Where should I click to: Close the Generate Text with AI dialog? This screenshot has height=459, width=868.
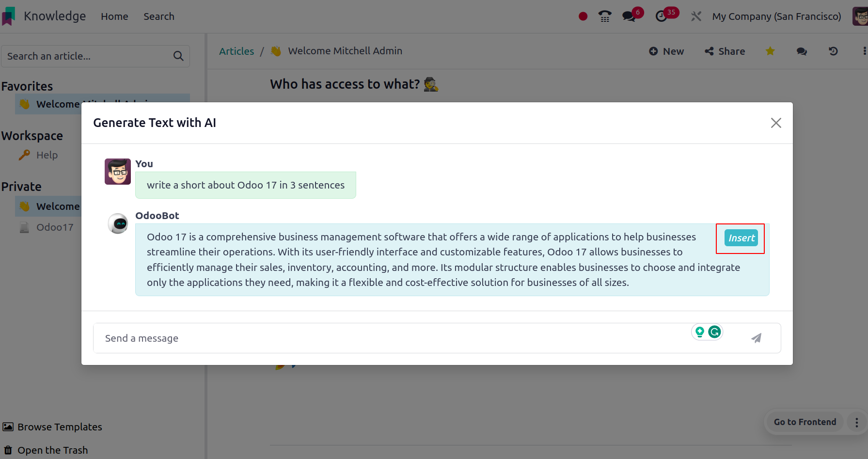pos(776,123)
